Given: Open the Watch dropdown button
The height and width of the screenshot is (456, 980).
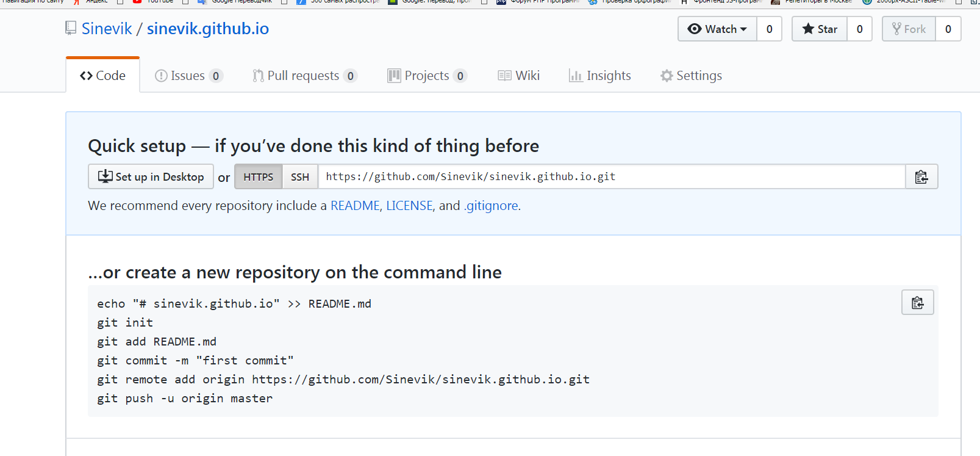Looking at the screenshot, I should [x=717, y=29].
